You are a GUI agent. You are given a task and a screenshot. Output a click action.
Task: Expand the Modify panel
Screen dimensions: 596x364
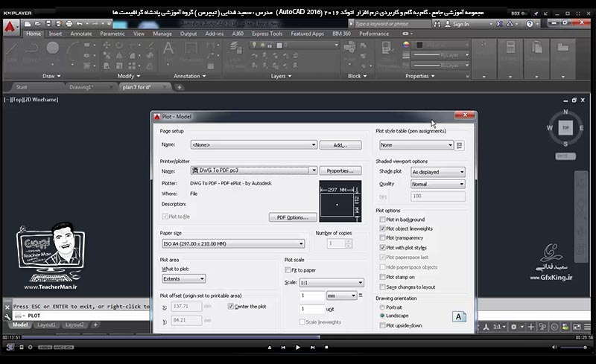[x=128, y=76]
